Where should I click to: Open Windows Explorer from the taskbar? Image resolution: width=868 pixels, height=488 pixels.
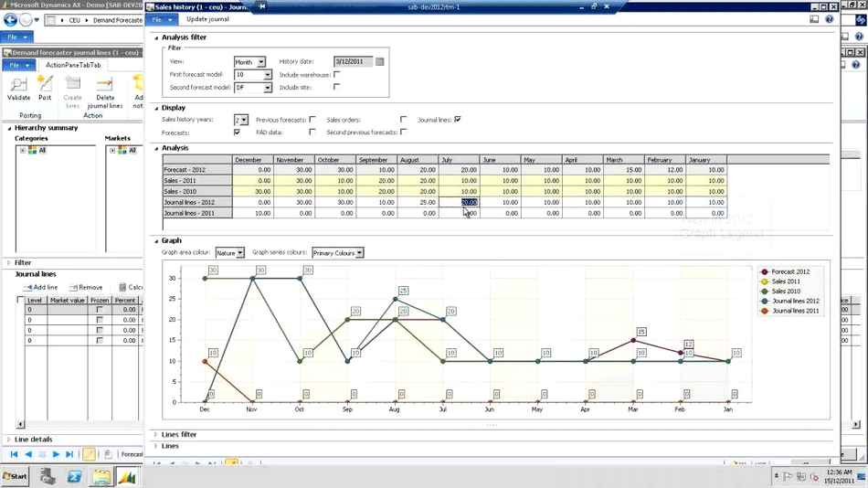(101, 476)
